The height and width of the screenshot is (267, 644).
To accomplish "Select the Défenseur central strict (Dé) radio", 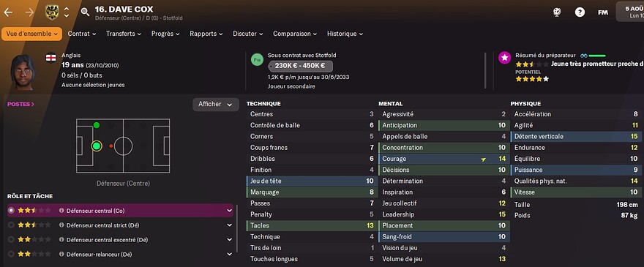I will coord(11,225).
